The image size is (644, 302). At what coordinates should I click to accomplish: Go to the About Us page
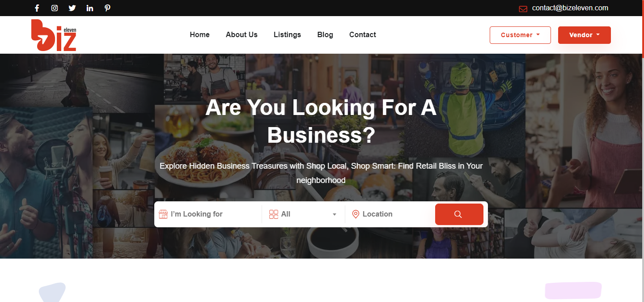coord(241,34)
